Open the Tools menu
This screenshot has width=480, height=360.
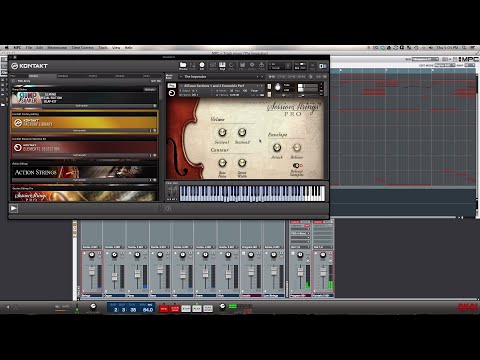coord(103,48)
